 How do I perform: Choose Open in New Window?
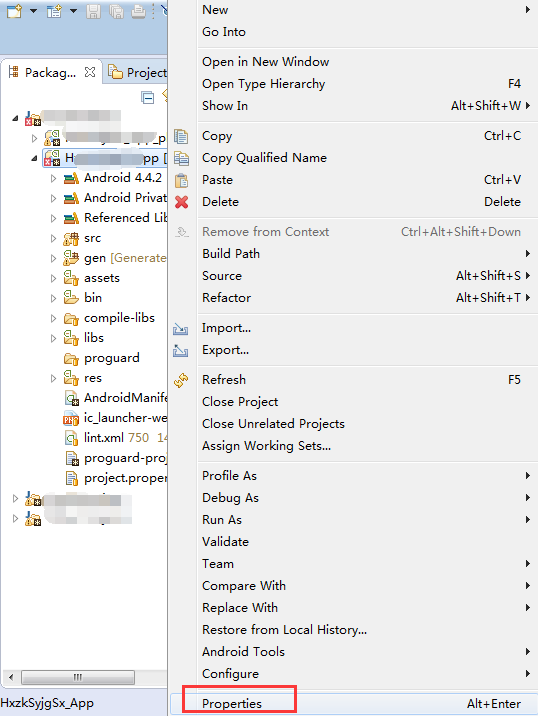point(368,62)
